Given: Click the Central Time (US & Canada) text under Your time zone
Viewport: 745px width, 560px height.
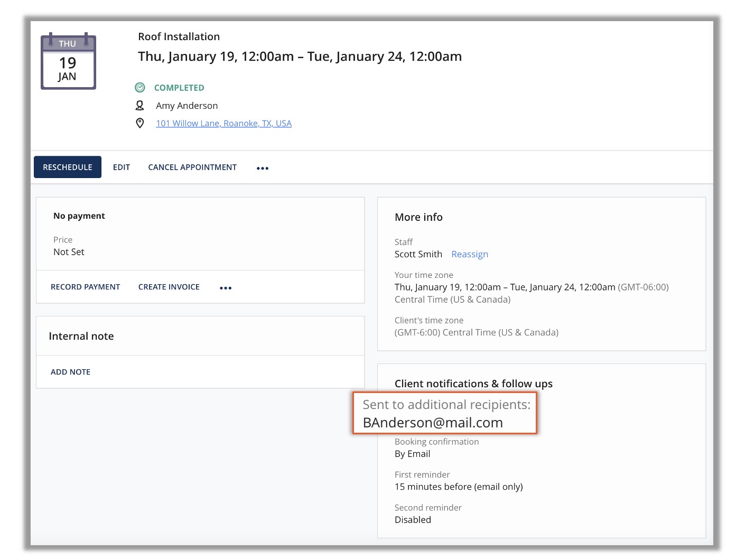Looking at the screenshot, I should 453,300.
